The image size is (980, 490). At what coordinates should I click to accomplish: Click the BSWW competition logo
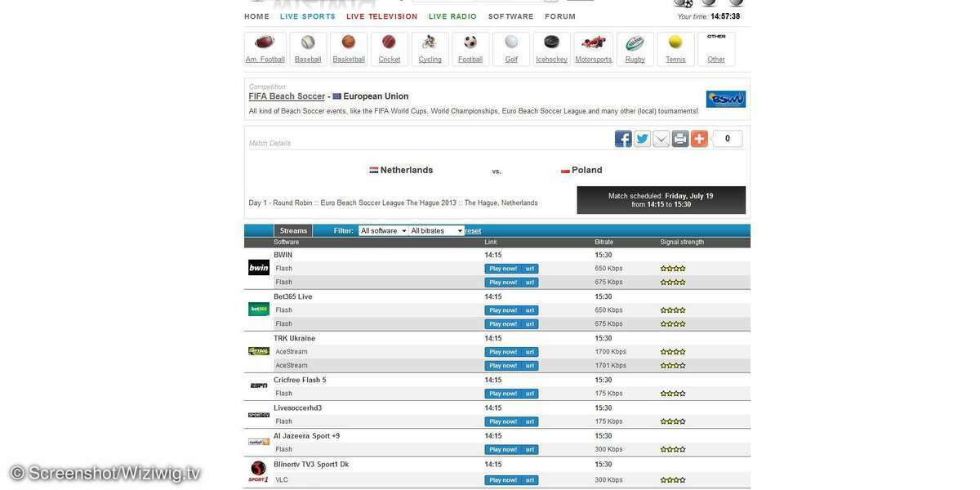pyautogui.click(x=726, y=100)
